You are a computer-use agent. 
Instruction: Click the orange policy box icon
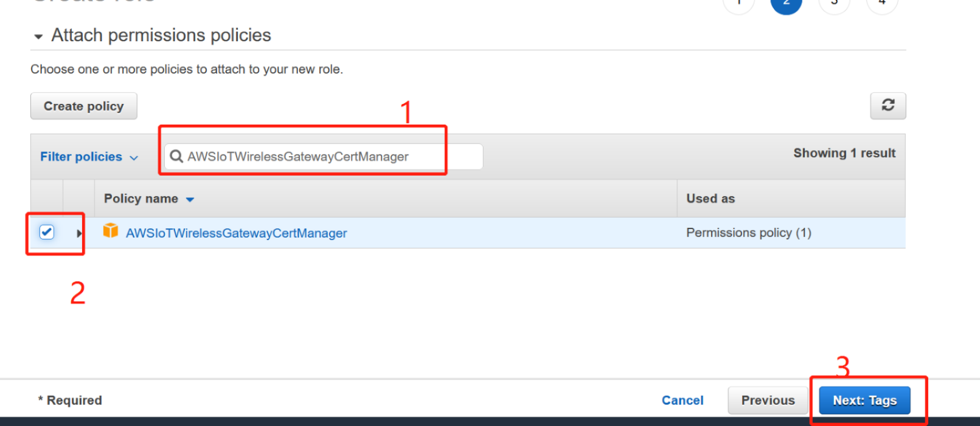(x=111, y=230)
